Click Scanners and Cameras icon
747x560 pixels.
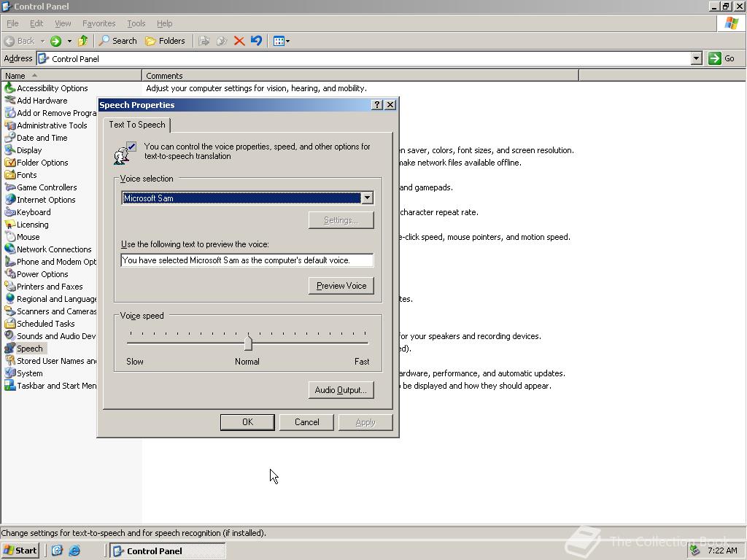(x=9, y=311)
